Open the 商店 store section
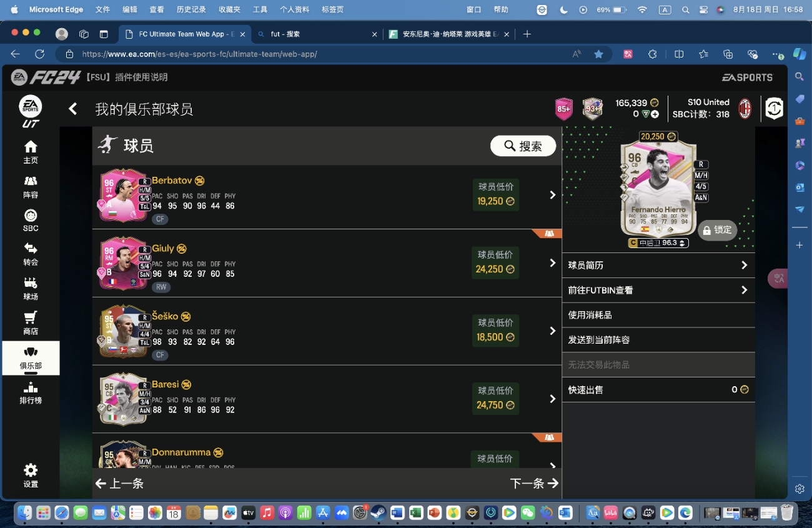The width and height of the screenshot is (812, 528). point(31,323)
